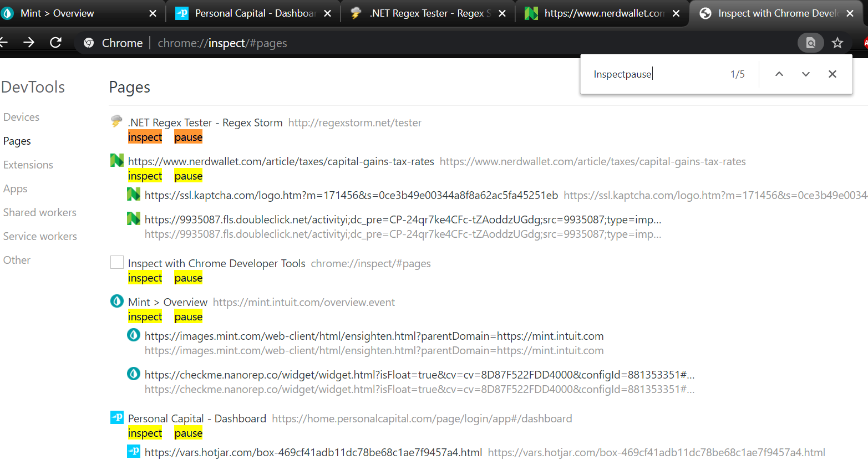Pause the Personal Capital Dashboard page
The width and height of the screenshot is (868, 470).
click(x=189, y=433)
